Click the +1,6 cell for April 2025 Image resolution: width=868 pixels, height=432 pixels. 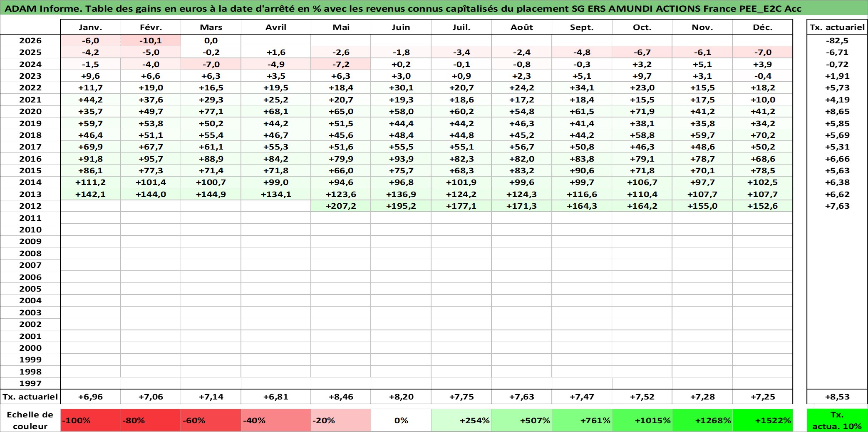[276, 52]
